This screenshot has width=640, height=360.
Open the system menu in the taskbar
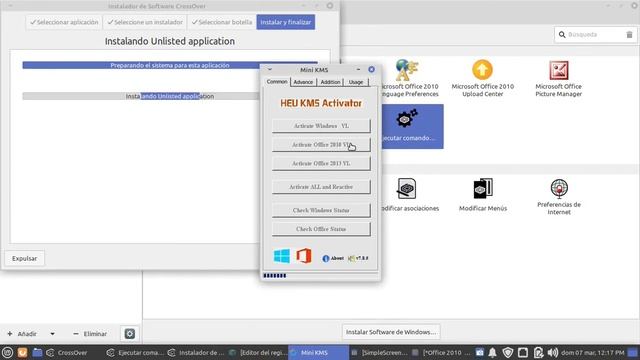7,353
